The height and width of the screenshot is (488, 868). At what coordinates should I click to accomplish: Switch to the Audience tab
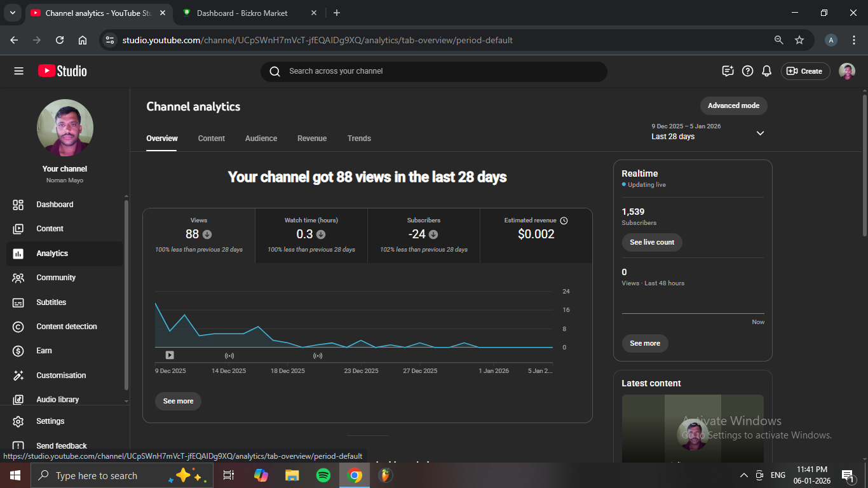(x=261, y=139)
